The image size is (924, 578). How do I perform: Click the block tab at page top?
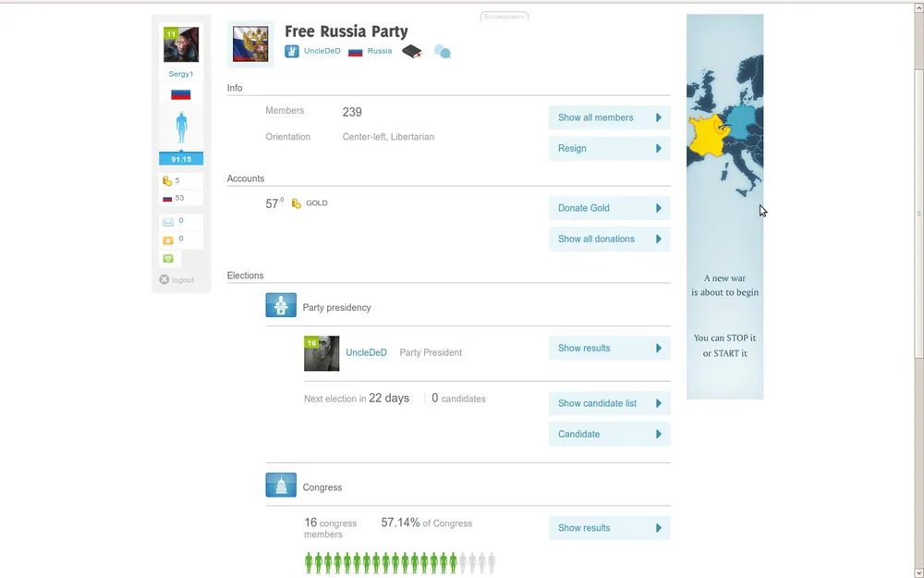click(x=505, y=16)
